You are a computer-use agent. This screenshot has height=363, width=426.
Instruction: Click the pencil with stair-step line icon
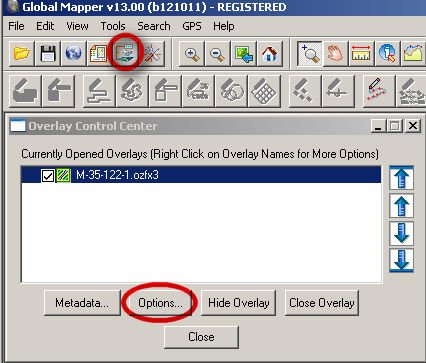click(99, 91)
